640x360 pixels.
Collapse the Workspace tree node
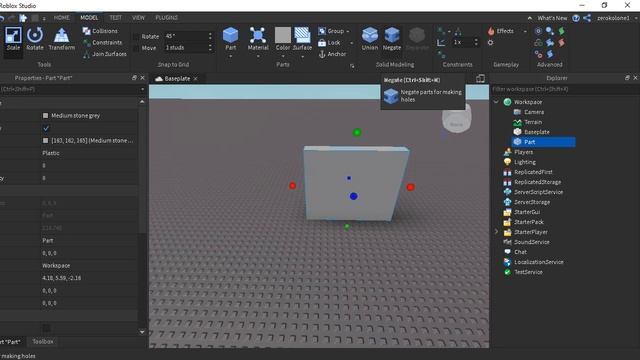496,102
